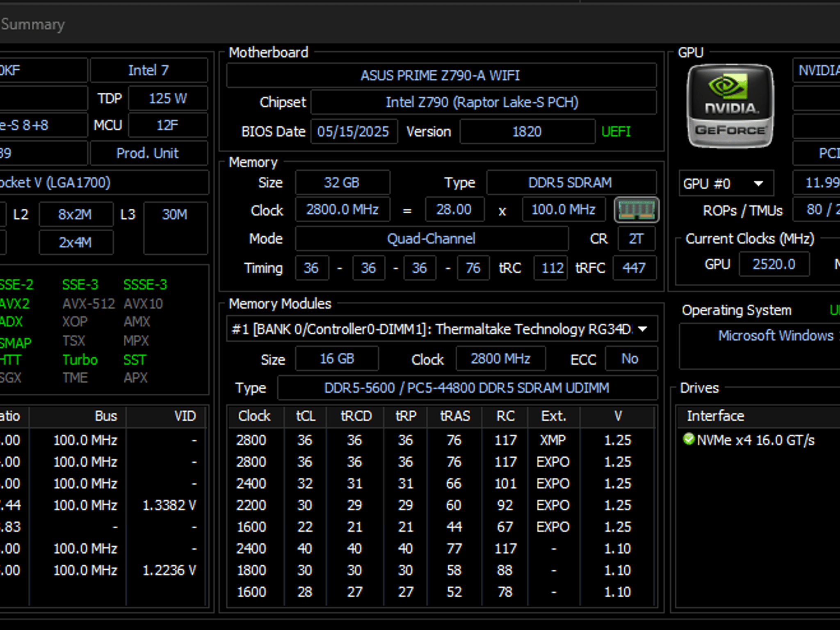Click the green UEFI label
The width and height of the screenshot is (840, 630).
(x=616, y=132)
